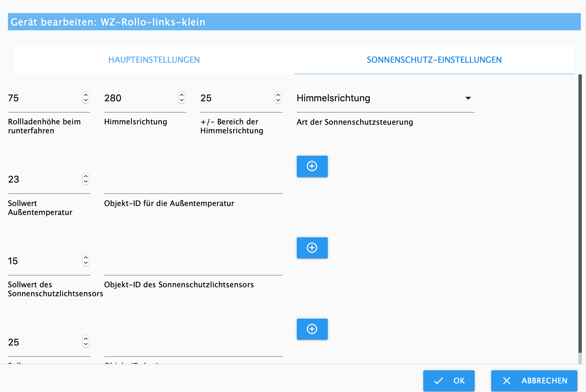Image resolution: width=586 pixels, height=392 pixels.
Task: Click the stepper of the field showing 25 at bottom
Action: pos(86,342)
